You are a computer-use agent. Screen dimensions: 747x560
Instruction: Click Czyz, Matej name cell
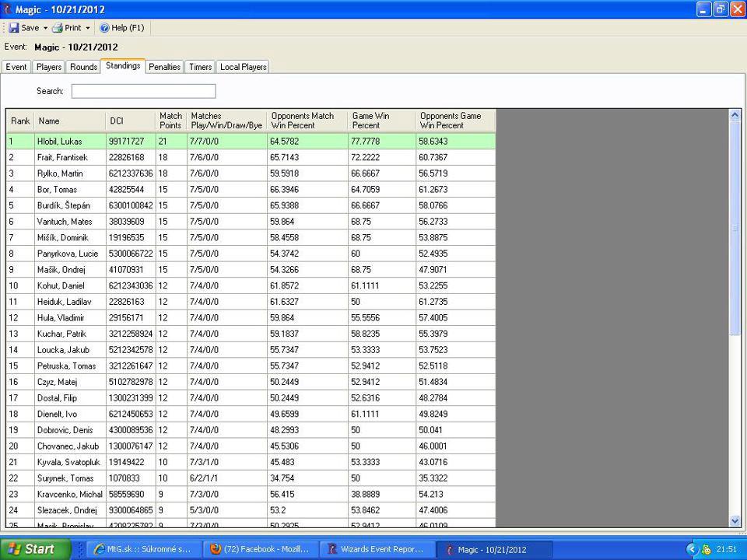click(x=70, y=382)
